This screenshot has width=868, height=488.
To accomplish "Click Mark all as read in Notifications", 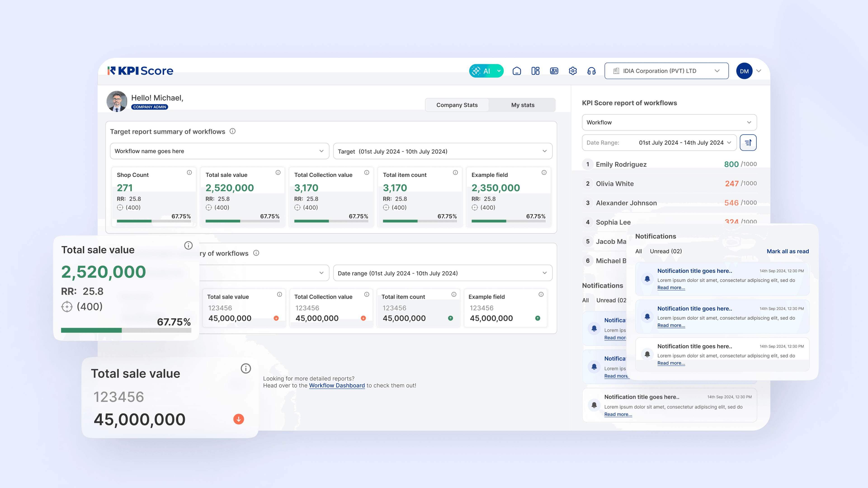I will 788,251.
